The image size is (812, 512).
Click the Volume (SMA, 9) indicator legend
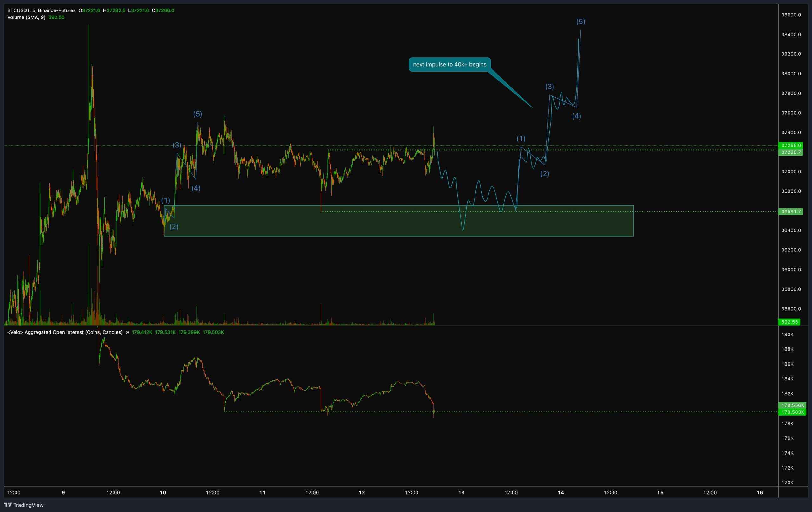[x=26, y=17]
